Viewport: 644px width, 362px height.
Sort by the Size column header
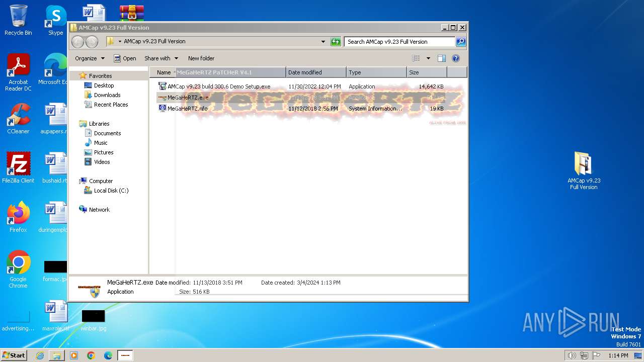427,72
